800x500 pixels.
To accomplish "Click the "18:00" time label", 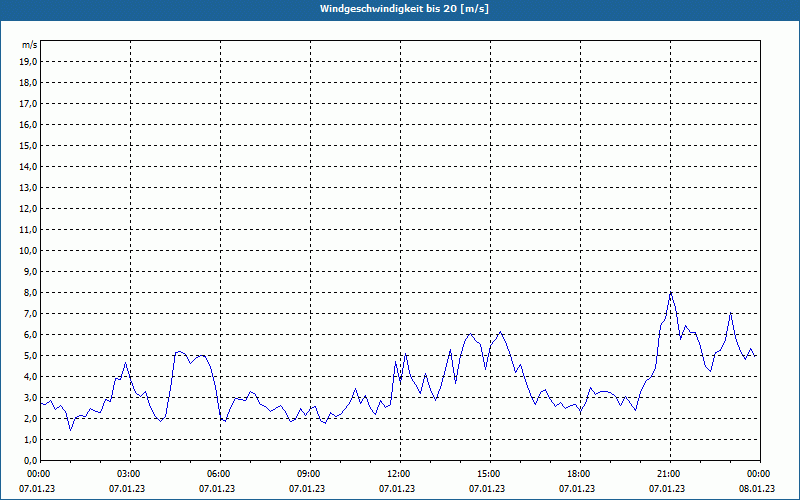I will click(580, 474).
